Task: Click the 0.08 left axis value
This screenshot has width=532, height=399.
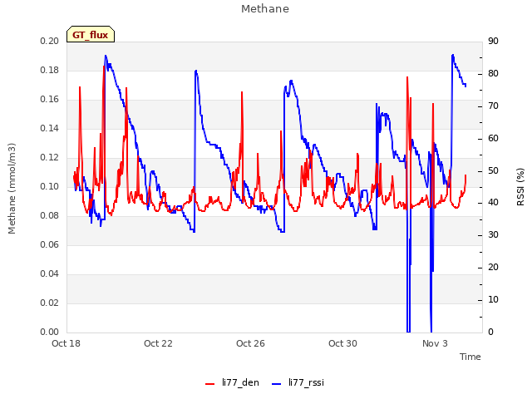Action: point(50,216)
